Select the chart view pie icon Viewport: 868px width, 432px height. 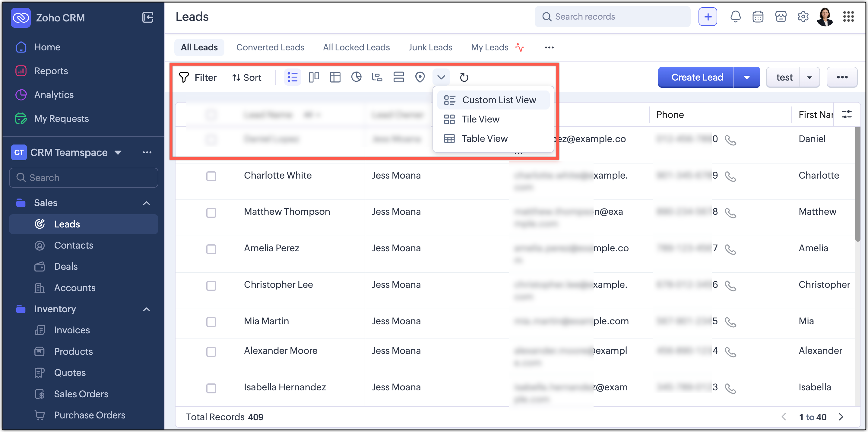(x=356, y=77)
